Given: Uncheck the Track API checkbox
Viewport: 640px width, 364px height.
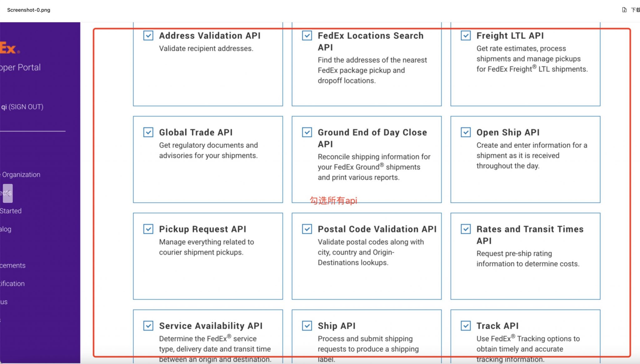Looking at the screenshot, I should pos(466,326).
